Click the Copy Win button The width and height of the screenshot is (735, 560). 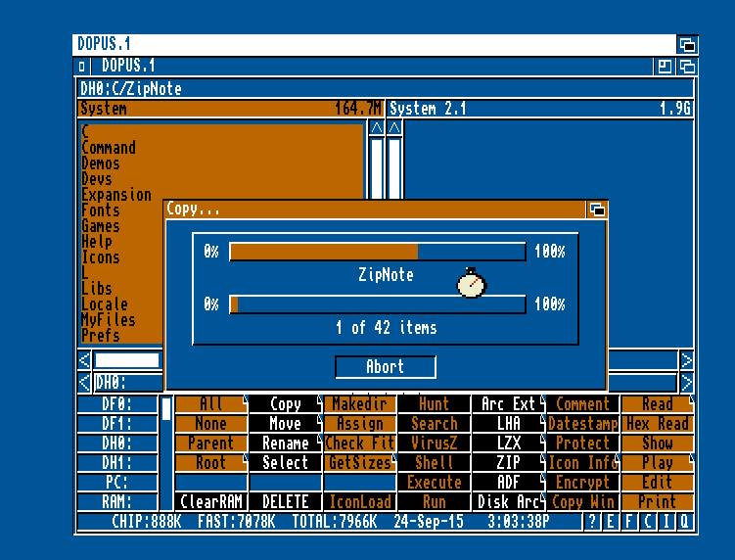tap(583, 502)
